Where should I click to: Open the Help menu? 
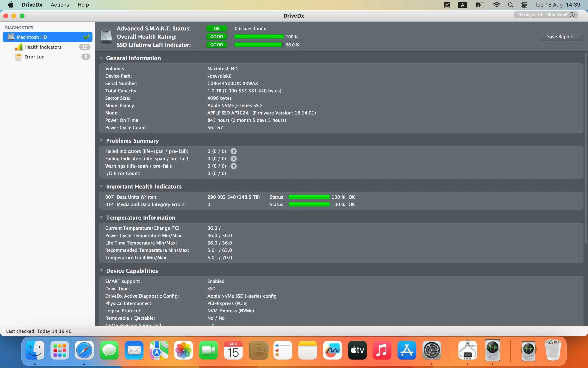(x=83, y=5)
